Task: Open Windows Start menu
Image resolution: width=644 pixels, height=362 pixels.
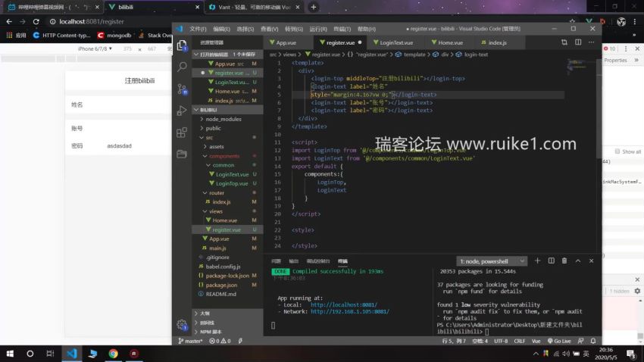Action: tap(10, 354)
